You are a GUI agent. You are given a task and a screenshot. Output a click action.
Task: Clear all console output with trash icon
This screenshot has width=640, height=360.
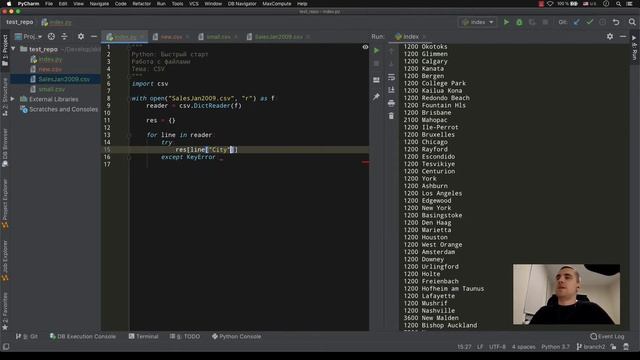tap(391, 116)
